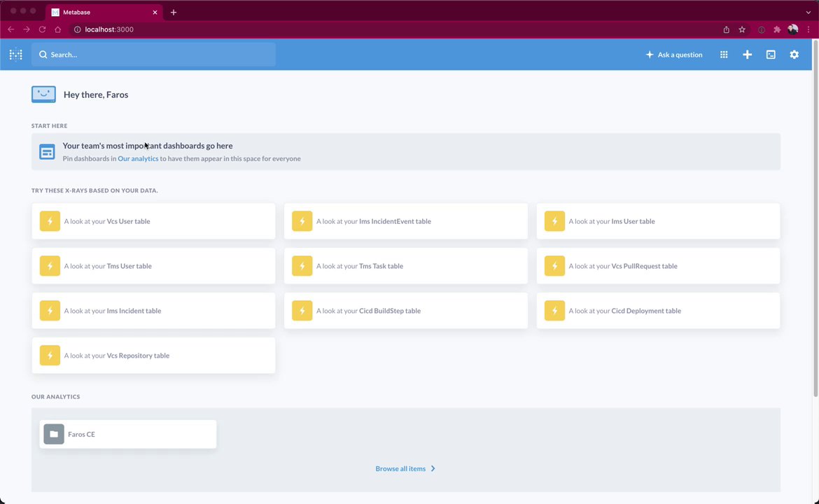Click the Search input field
This screenshot has height=504, width=819.
click(153, 55)
